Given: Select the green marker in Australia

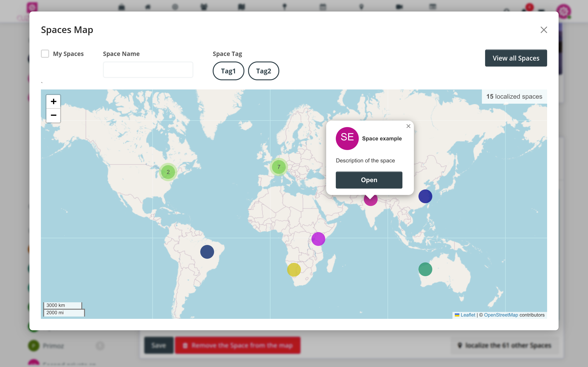Looking at the screenshot, I should (x=425, y=269).
